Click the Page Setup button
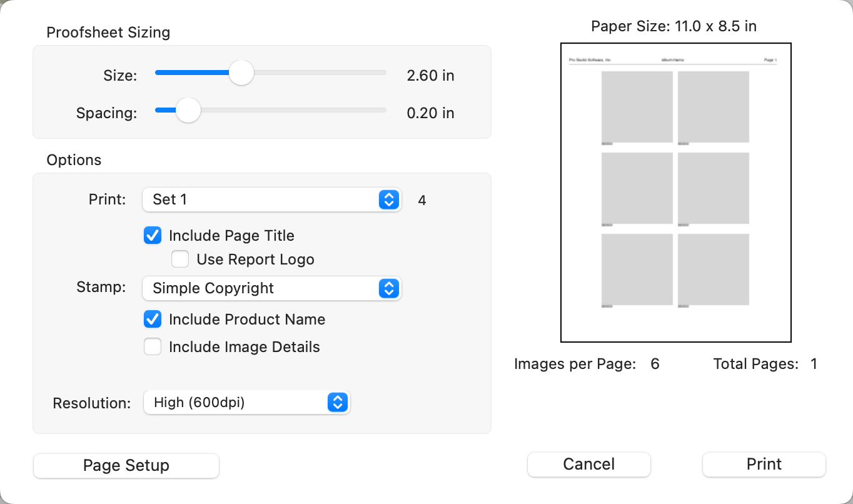The image size is (853, 504). pos(126,466)
